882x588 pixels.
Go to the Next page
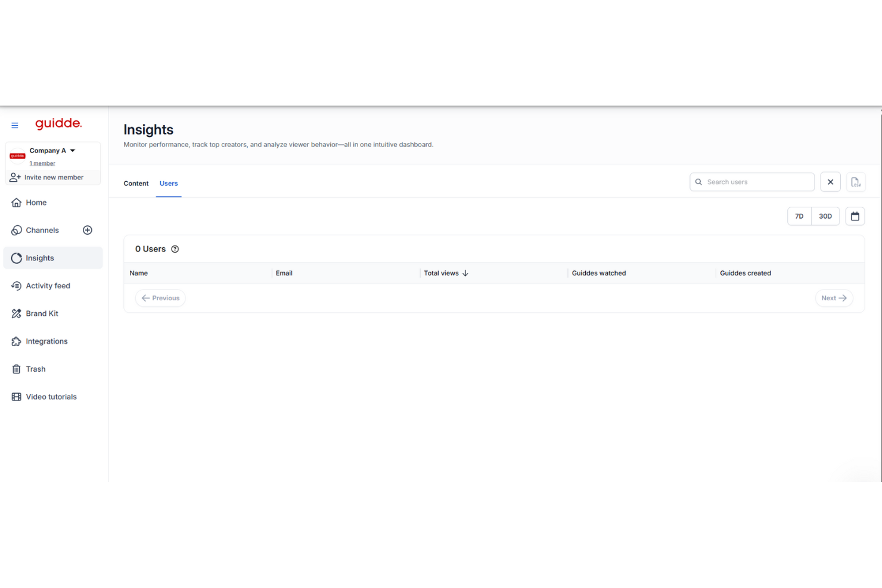coord(834,298)
